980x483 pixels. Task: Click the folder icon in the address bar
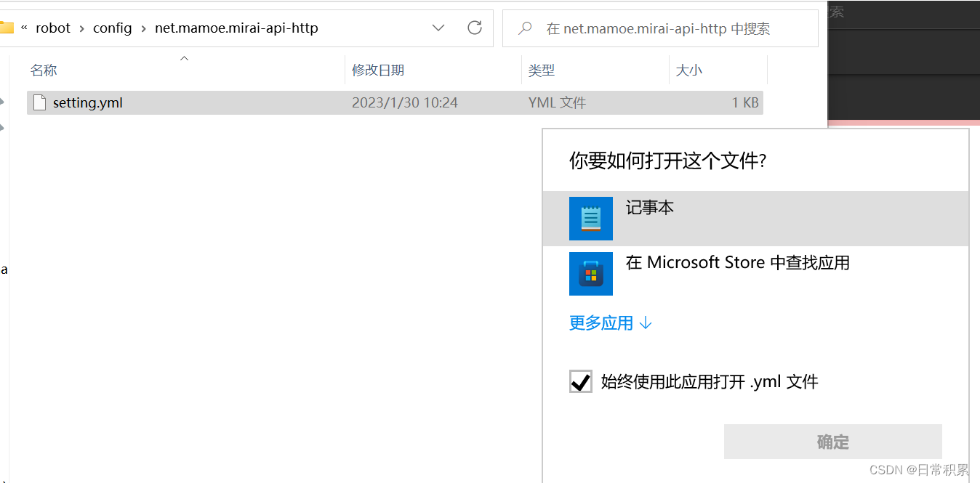6,28
